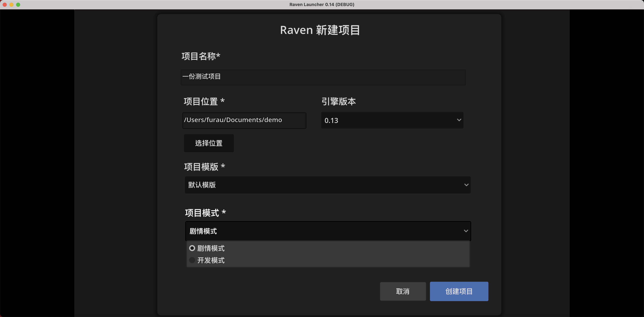644x317 pixels.
Task: Click the chevron arrow in 引擎版本 box
Action: (x=459, y=120)
